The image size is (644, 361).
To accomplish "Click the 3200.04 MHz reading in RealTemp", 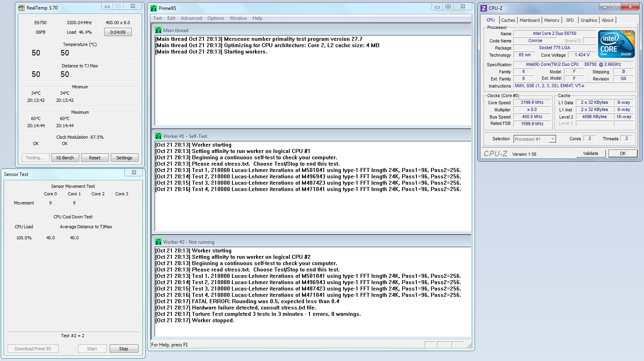I will pos(79,23).
